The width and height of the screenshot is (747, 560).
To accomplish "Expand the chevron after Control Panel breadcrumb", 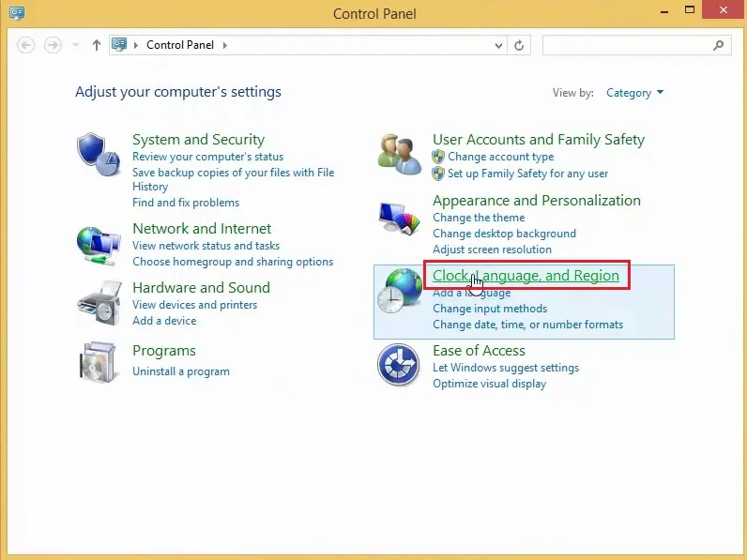I will 225,45.
